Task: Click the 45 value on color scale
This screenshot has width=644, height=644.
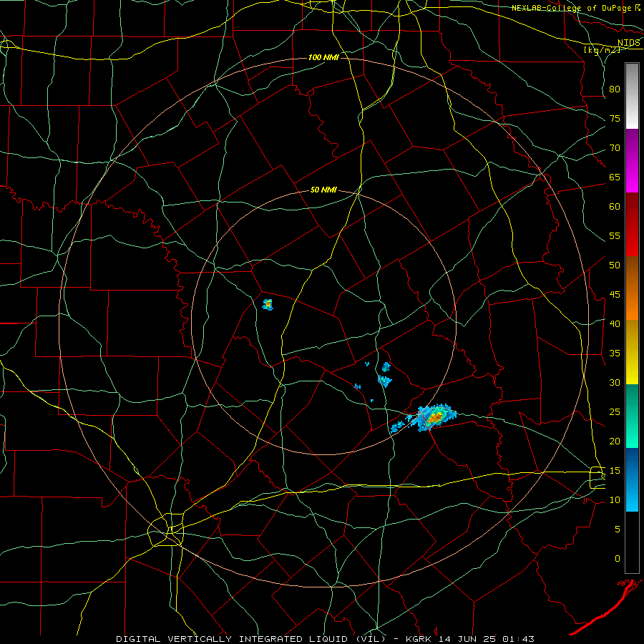Action: [615, 295]
